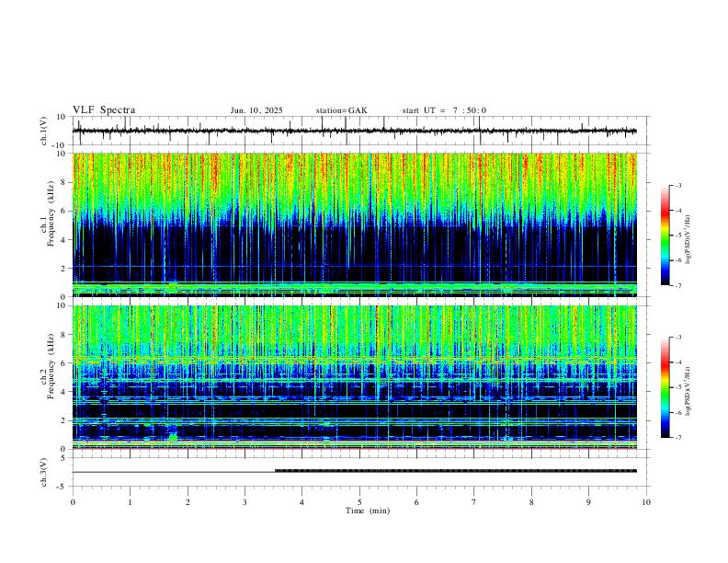This screenshot has width=728, height=563.
Task: Click time-axis tick label "2"
Action: (188, 502)
